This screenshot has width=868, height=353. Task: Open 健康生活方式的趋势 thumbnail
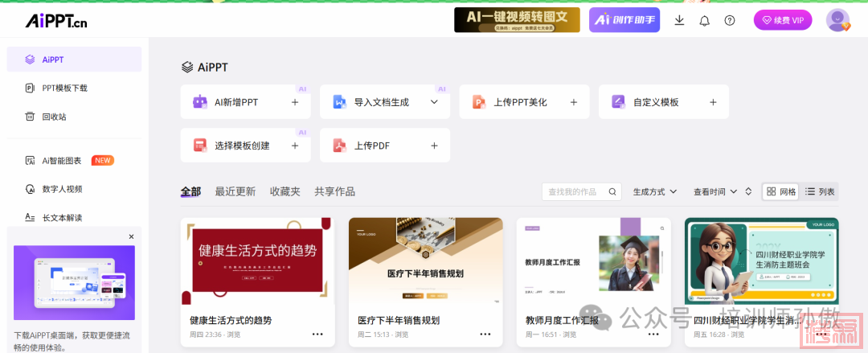(x=257, y=261)
